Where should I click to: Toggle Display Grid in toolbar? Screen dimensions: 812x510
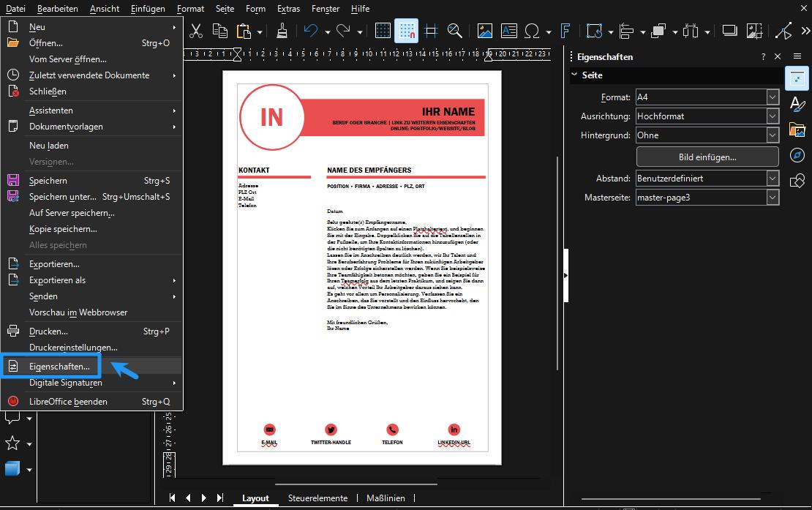pyautogui.click(x=383, y=31)
